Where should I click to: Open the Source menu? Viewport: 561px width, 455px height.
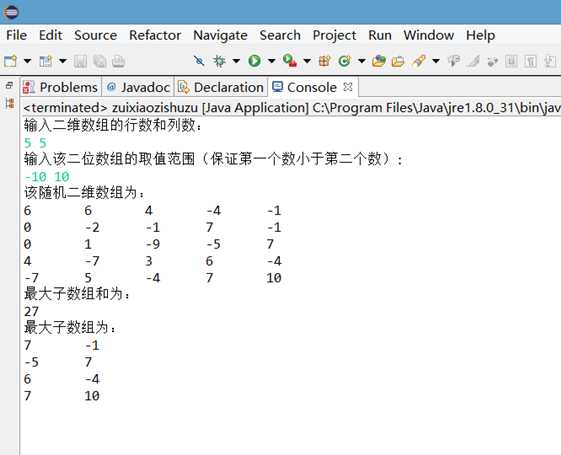tap(96, 35)
